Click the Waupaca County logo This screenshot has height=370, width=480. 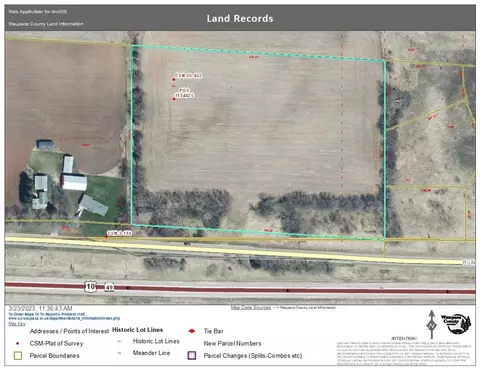point(456,324)
